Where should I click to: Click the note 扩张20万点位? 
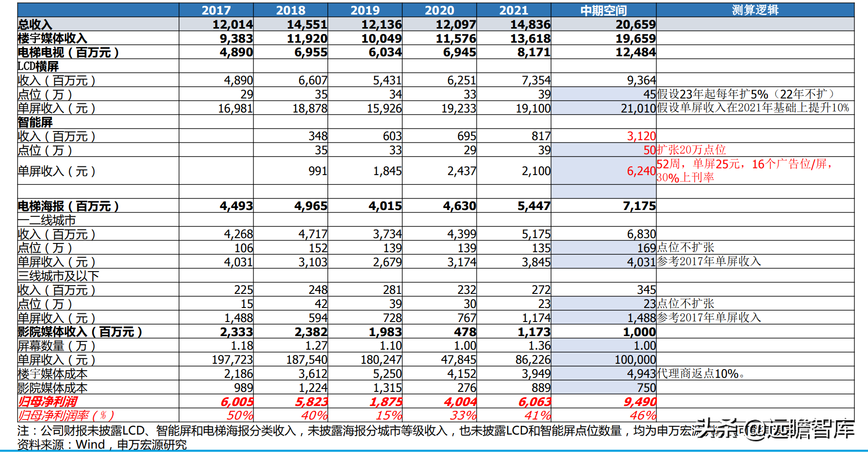[691, 150]
